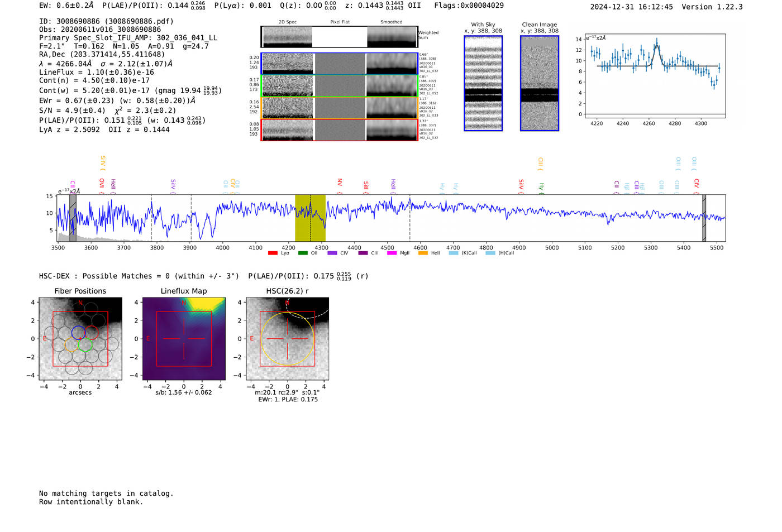This screenshot has height=532, width=782.
Task: Select the green-bordered fiber spectrum row
Action: point(339,85)
